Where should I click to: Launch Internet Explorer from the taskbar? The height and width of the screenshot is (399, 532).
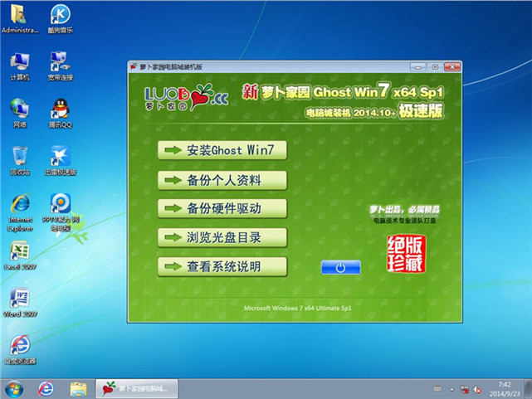46,389
